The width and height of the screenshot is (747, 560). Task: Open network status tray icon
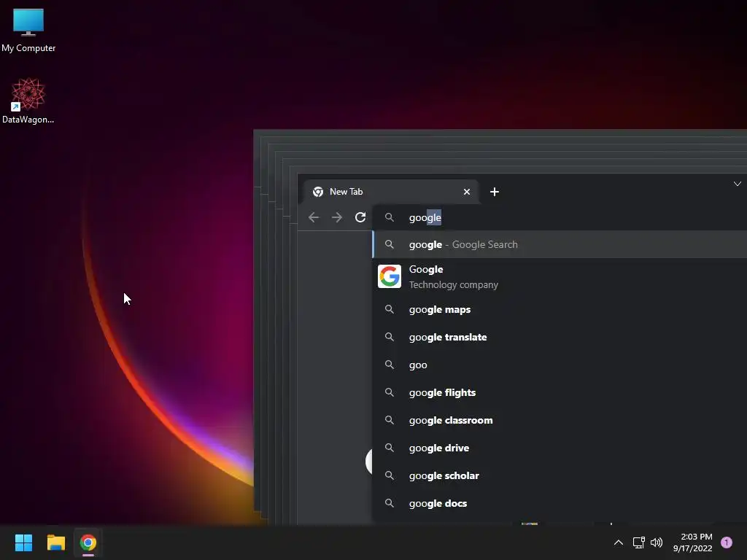pos(639,542)
